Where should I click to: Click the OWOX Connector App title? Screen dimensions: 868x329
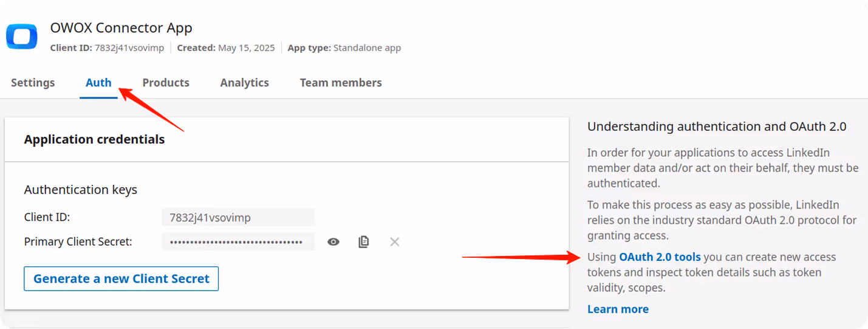[121, 28]
